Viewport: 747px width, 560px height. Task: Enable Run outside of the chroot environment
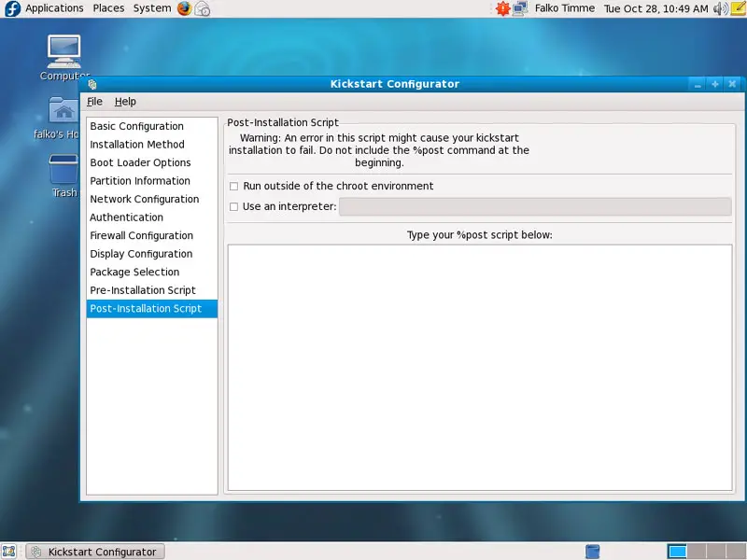[x=234, y=186]
